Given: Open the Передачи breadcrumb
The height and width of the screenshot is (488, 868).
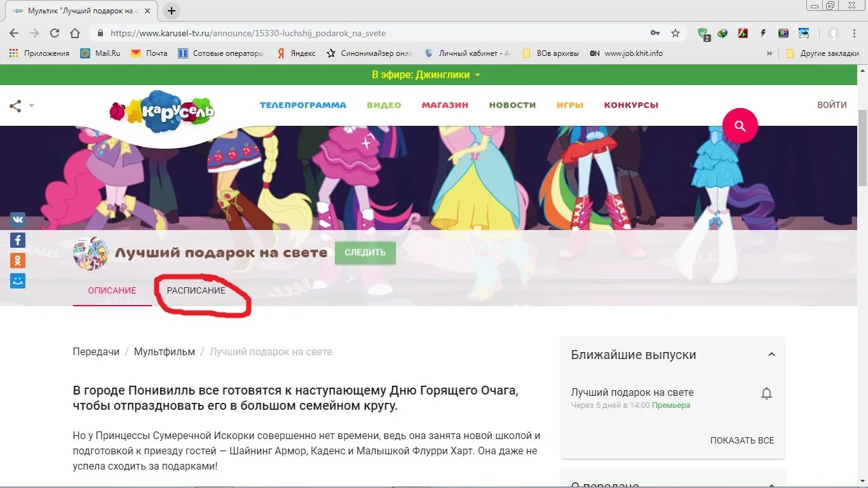Looking at the screenshot, I should 96,351.
